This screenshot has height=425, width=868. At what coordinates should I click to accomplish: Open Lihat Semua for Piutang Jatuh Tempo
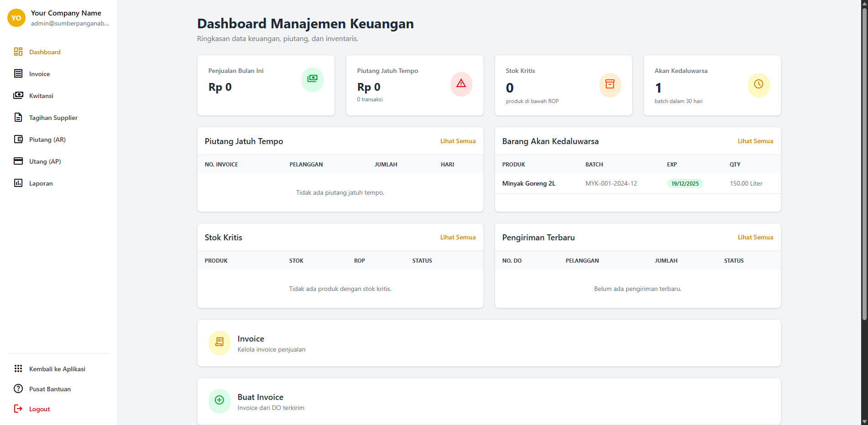click(x=458, y=141)
